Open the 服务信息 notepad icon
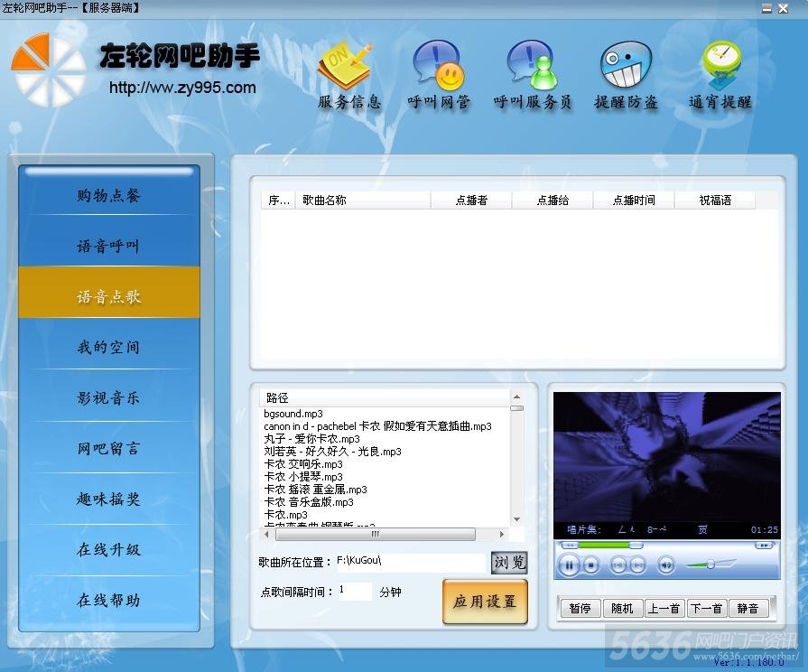 346,67
